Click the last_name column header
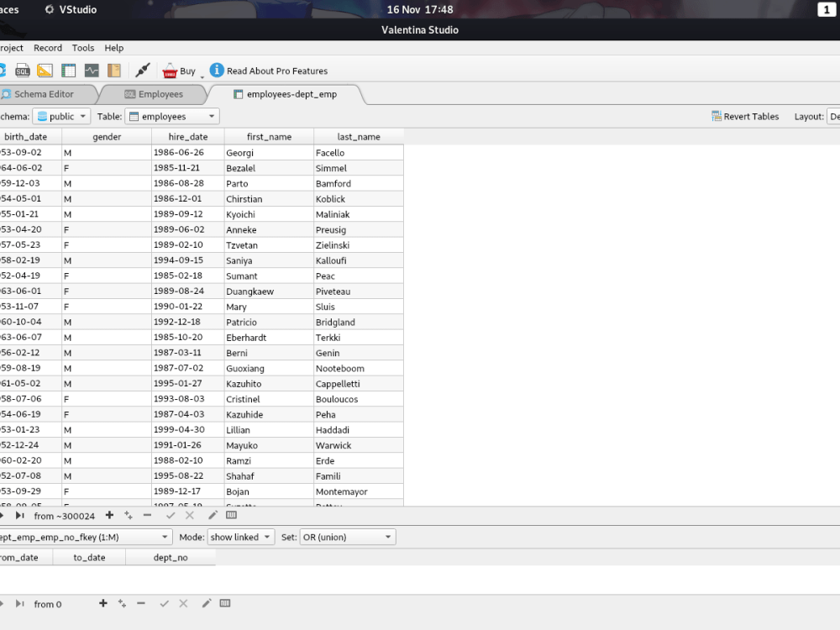Screen dimensions: 840x630 [x=359, y=137]
